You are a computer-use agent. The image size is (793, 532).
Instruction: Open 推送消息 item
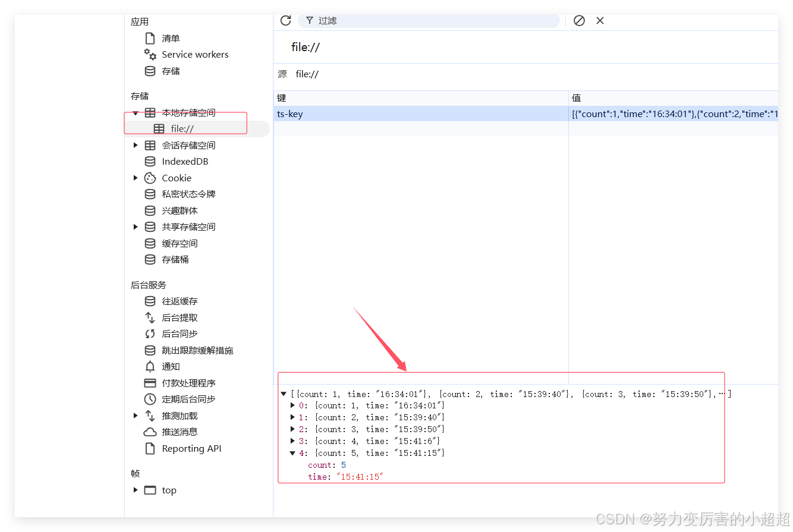[x=180, y=432]
